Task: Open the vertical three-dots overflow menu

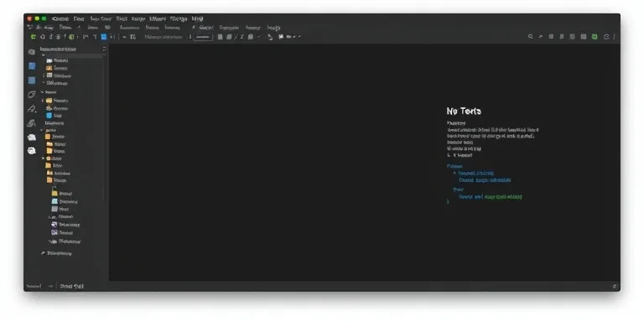Action: point(614,37)
